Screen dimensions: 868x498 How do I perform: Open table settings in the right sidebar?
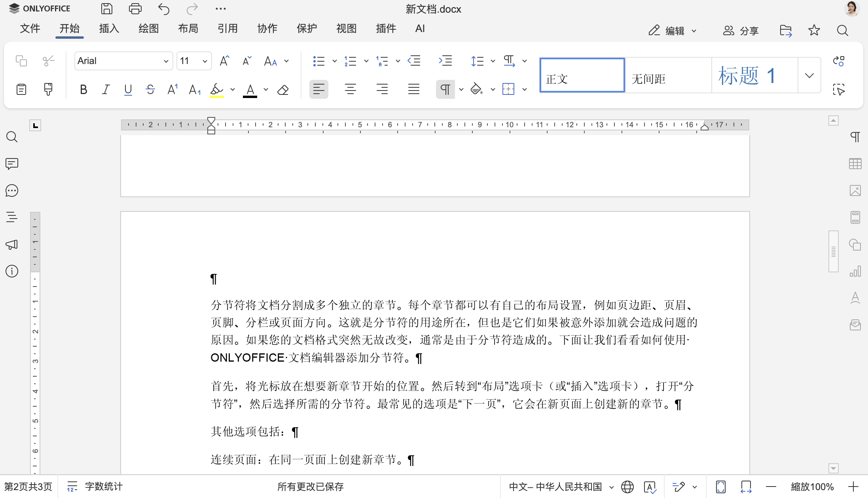pyautogui.click(x=856, y=164)
